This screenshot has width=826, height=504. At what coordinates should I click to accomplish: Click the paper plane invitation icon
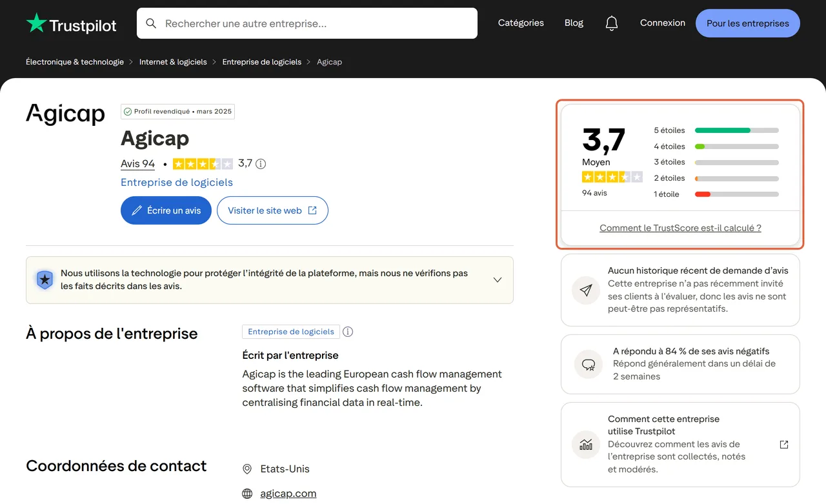coord(586,290)
